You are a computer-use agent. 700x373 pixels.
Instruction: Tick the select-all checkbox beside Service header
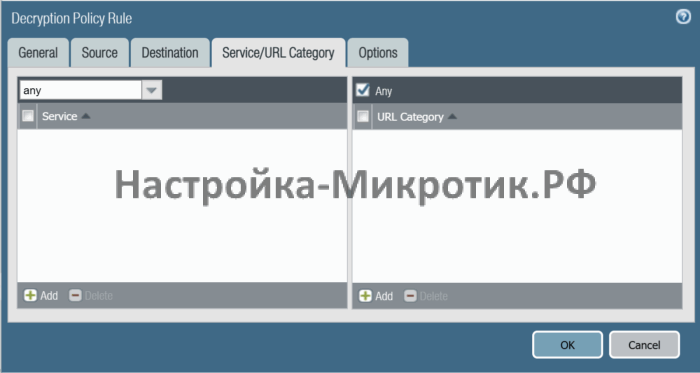tap(28, 116)
